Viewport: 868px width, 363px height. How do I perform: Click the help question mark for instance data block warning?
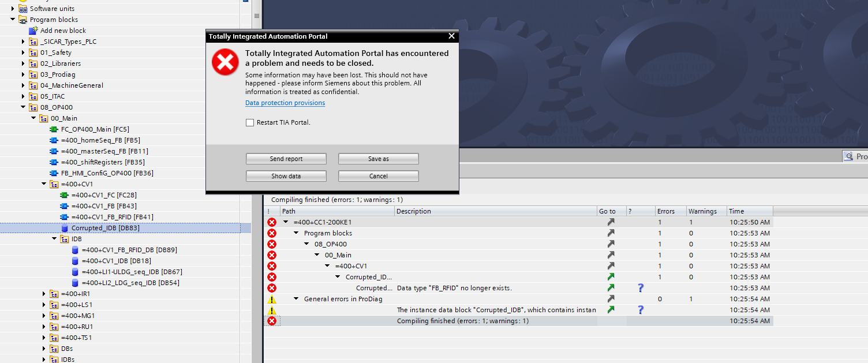click(641, 310)
